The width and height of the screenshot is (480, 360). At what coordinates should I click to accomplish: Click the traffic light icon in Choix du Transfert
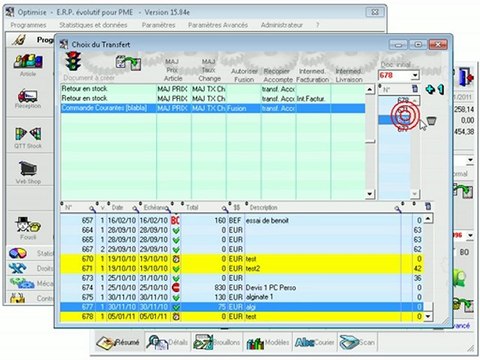click(73, 61)
